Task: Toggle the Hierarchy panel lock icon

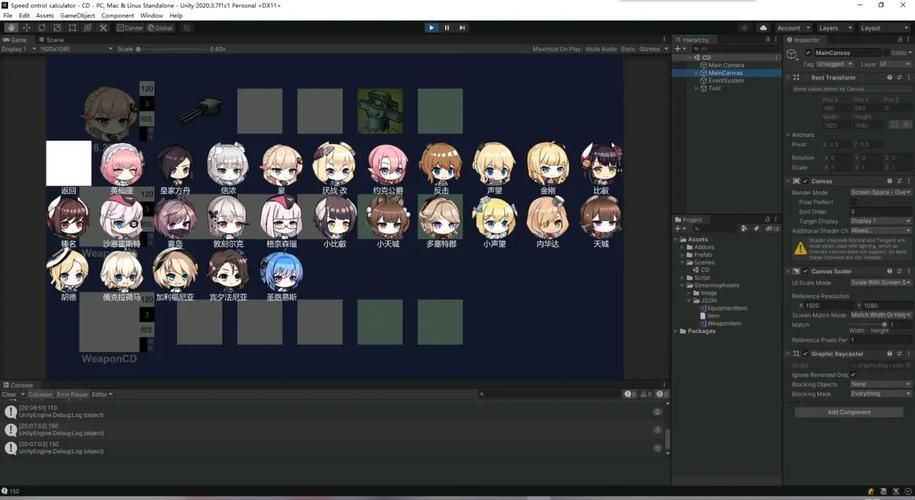Action: pos(767,40)
